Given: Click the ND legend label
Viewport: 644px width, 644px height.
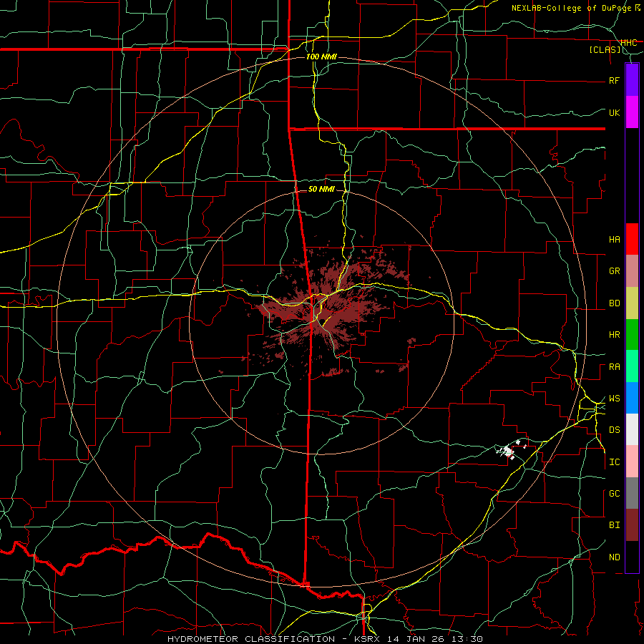Looking at the screenshot, I should click(x=614, y=557).
